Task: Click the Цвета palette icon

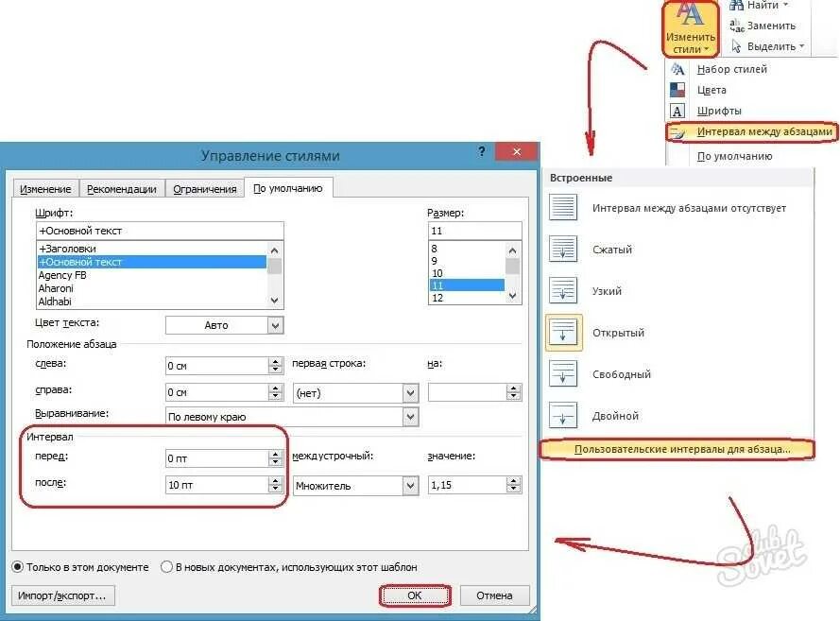Action: point(677,90)
